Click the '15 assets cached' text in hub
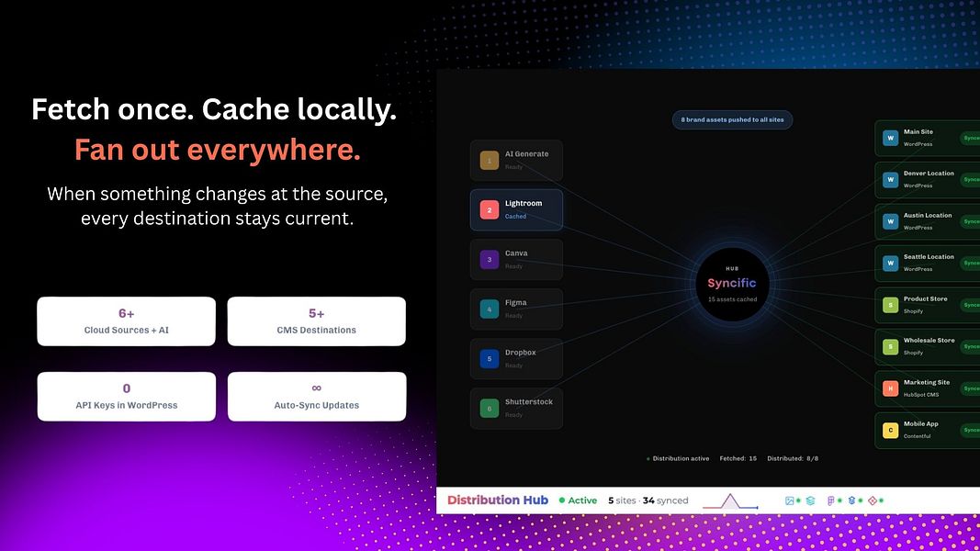Viewport: 980px width, 551px height. [733, 299]
